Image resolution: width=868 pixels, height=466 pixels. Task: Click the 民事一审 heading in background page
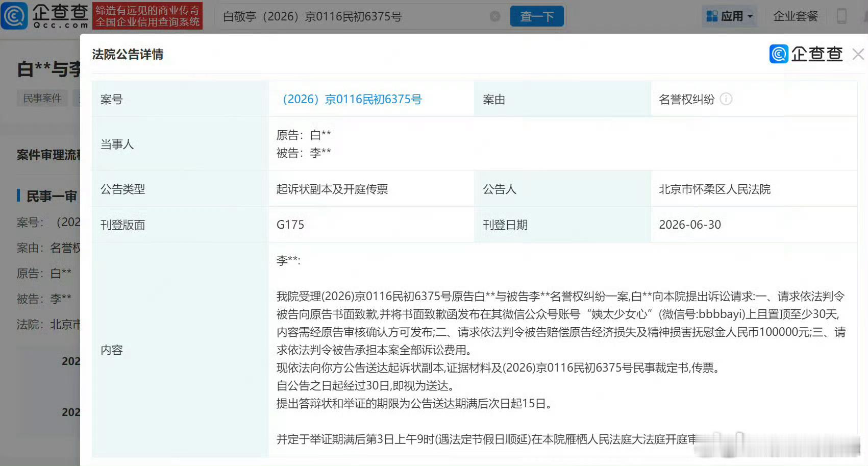pos(52,196)
